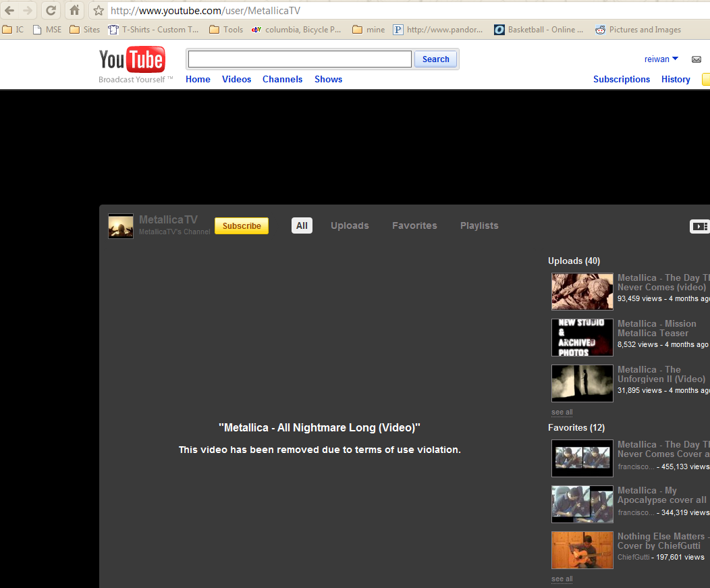Click the browser reload icon
The width and height of the screenshot is (710, 588).
51,10
